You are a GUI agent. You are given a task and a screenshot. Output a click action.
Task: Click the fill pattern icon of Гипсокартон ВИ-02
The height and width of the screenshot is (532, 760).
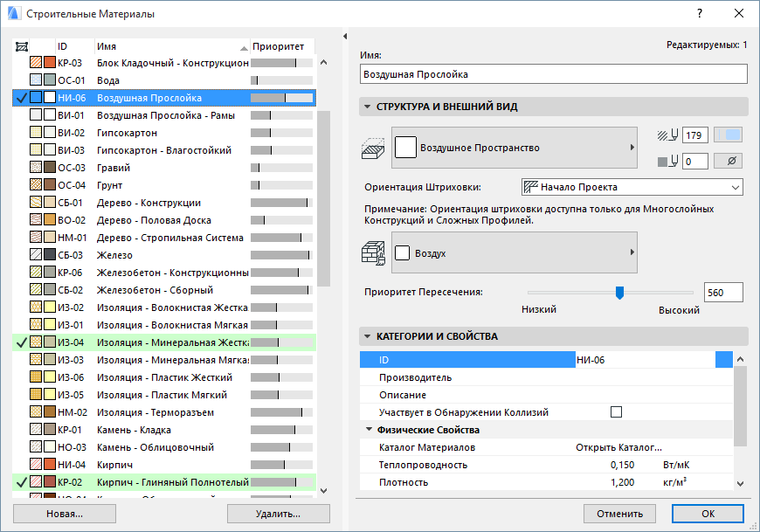coord(36,132)
